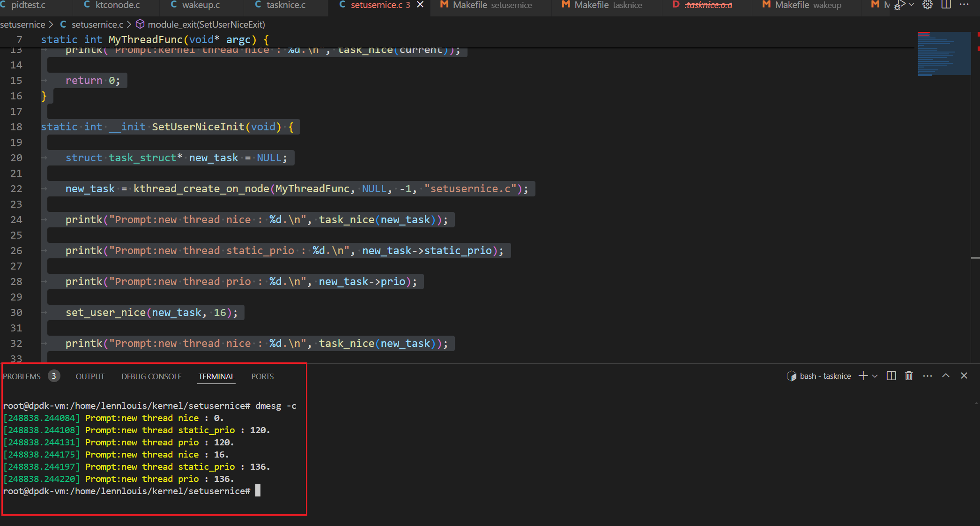Click the OUTPUT panel tab
980x526 pixels.
(90, 376)
